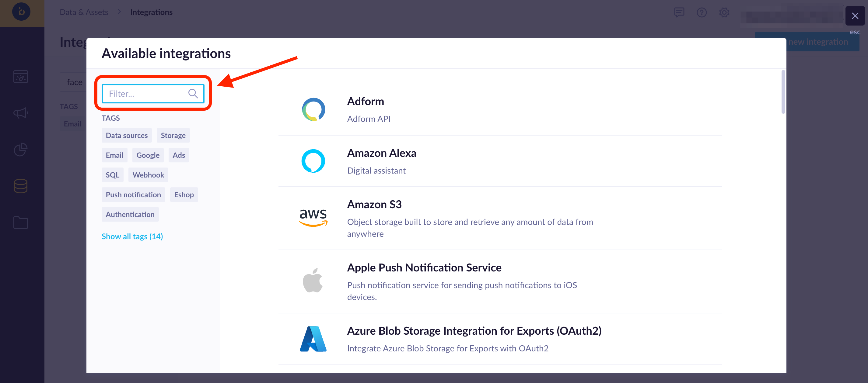The image size is (868, 383).
Task: Select the Amazon Alexa ring icon
Action: (x=313, y=161)
